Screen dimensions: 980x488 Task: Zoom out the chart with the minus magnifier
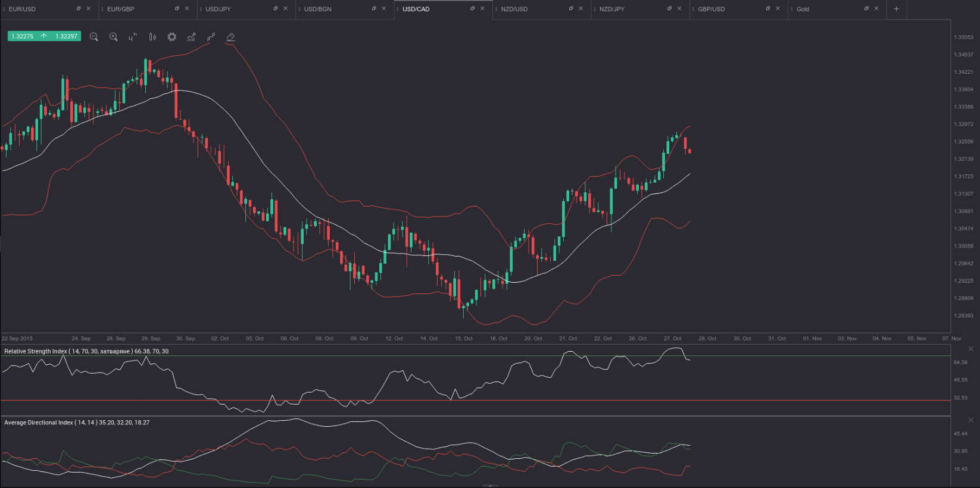(93, 37)
